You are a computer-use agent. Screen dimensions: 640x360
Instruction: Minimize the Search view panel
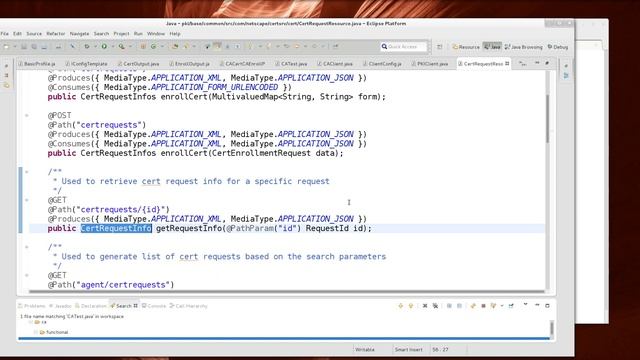click(x=537, y=305)
